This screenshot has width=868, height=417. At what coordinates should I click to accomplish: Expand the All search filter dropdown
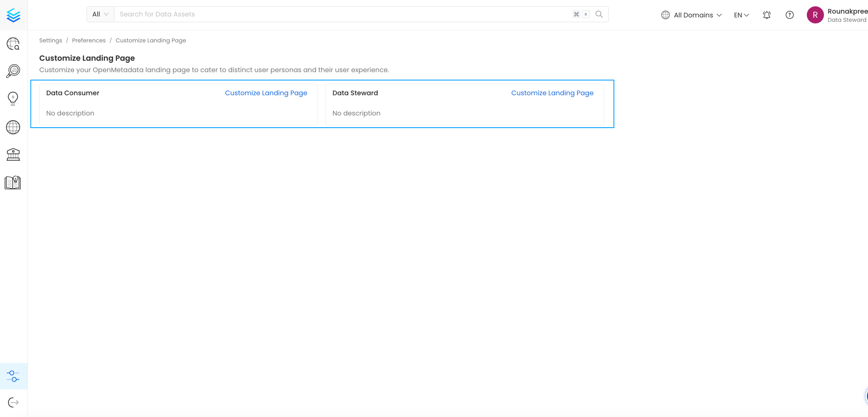click(100, 14)
